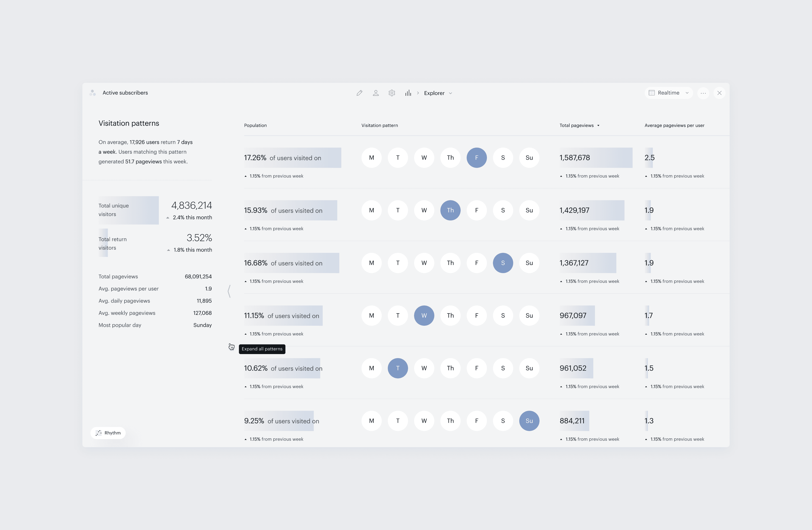Click the Population column header
The height and width of the screenshot is (530, 812).
click(x=255, y=125)
